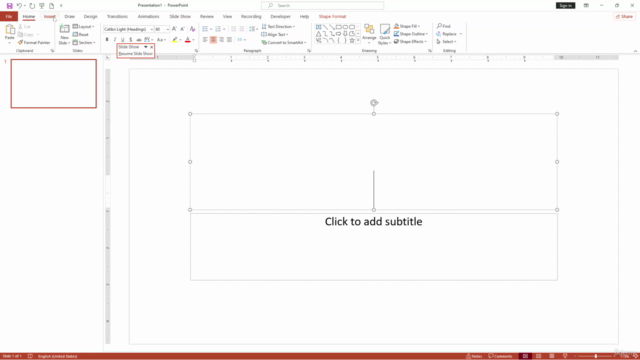Click the Slide Show icon in status bar

565,356
